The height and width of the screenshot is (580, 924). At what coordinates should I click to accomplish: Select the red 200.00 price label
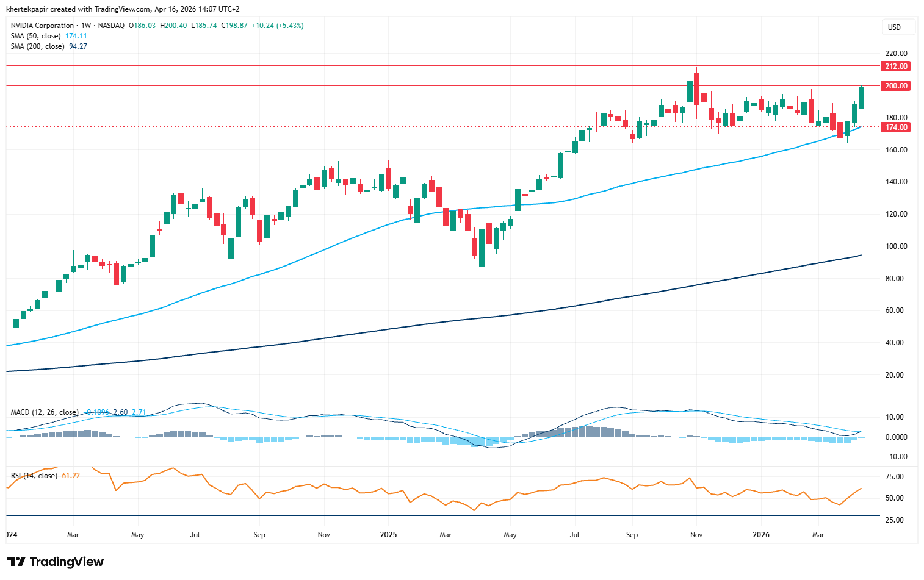pos(895,86)
